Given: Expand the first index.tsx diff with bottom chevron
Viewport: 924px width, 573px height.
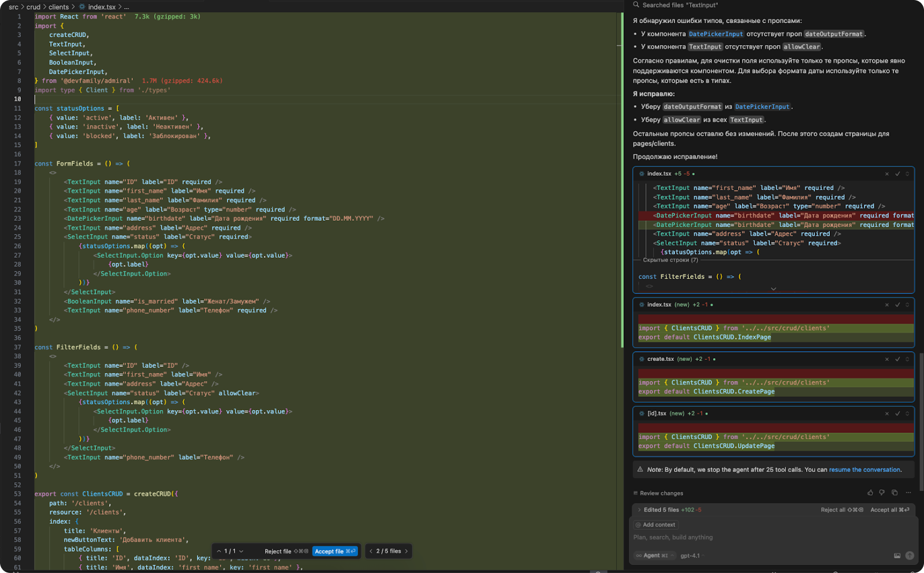Looking at the screenshot, I should tap(773, 289).
